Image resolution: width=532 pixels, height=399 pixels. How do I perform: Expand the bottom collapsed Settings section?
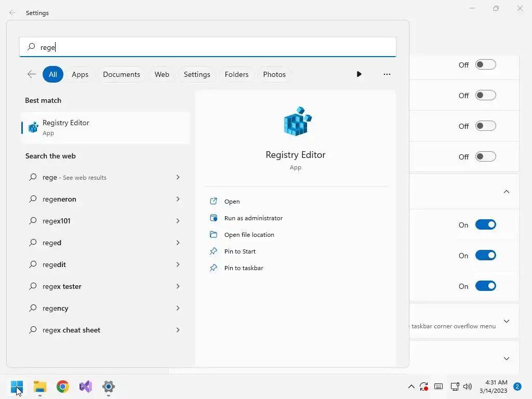point(506,358)
